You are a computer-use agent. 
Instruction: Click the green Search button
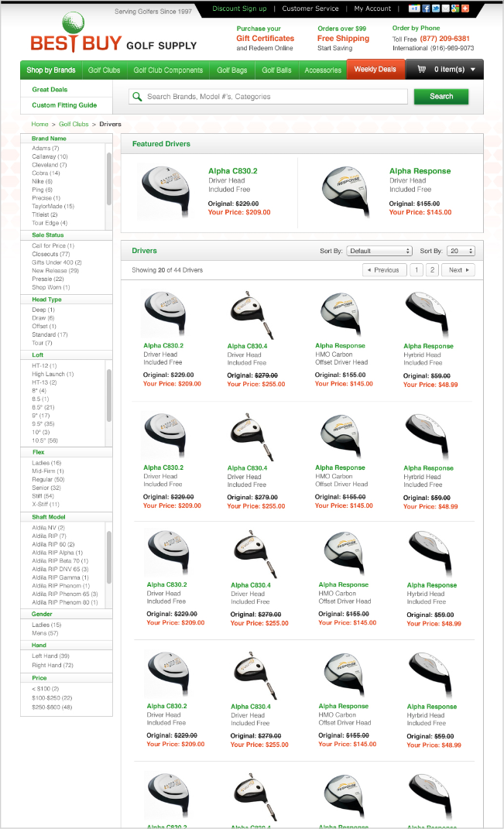point(441,96)
